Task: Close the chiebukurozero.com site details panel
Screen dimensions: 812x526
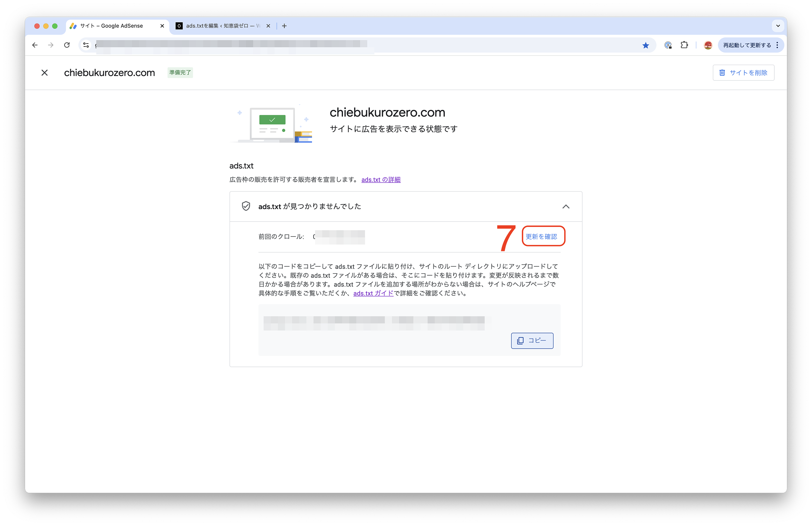Action: click(x=44, y=73)
